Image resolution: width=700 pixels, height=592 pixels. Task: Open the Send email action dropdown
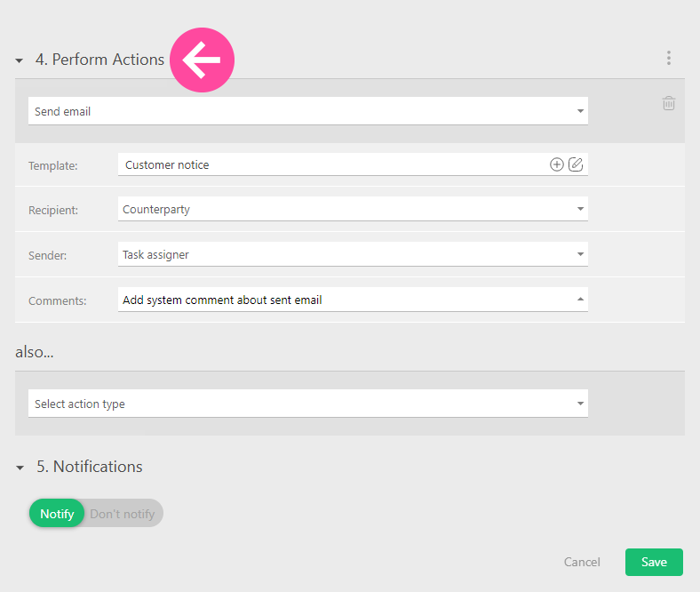(307, 111)
